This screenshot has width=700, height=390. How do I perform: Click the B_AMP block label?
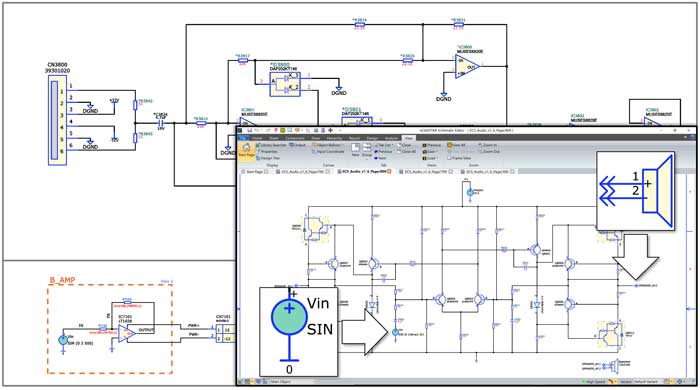tap(62, 280)
